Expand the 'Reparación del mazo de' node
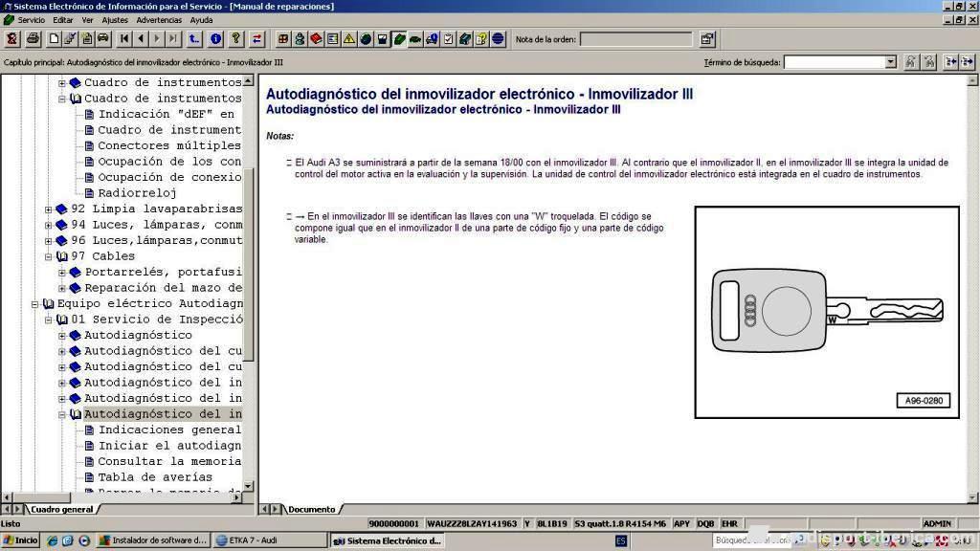Image resolution: width=980 pixels, height=551 pixels. pos(62,288)
